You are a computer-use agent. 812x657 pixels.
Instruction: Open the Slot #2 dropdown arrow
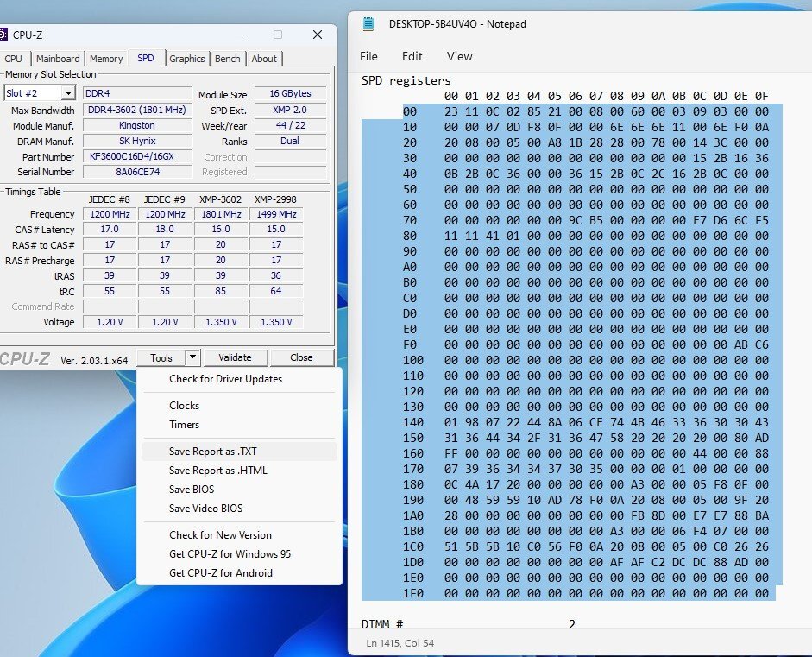coord(68,93)
